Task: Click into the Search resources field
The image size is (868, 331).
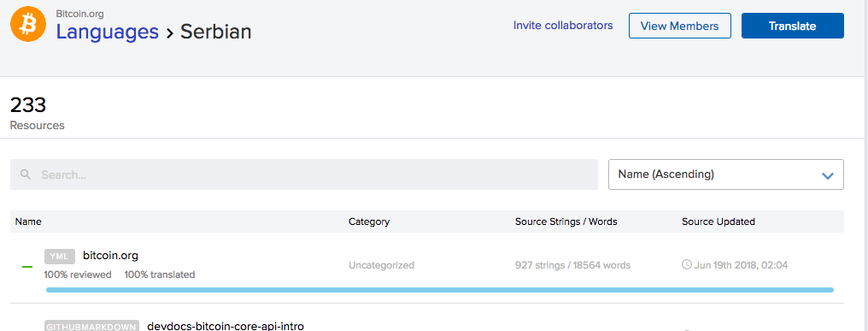Action: (304, 174)
